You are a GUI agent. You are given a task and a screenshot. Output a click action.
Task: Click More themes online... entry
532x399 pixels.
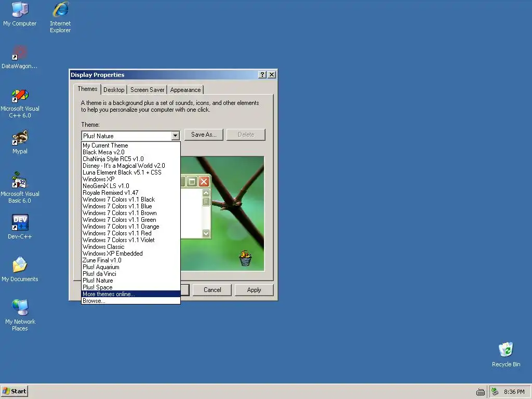(x=130, y=294)
